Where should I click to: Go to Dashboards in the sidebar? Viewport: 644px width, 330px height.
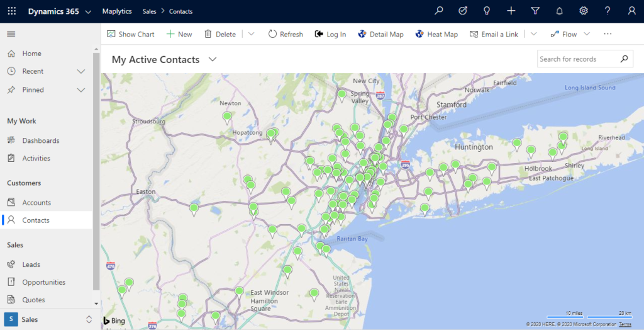point(40,140)
